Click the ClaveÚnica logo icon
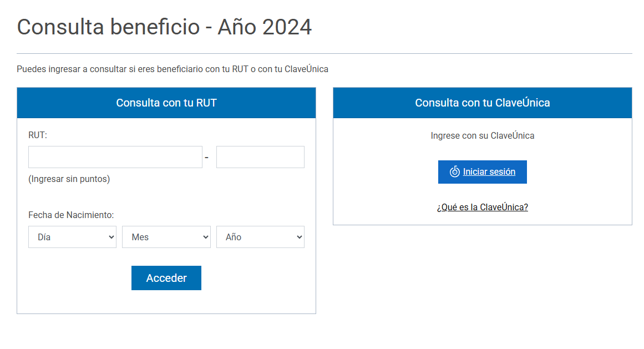The height and width of the screenshot is (349, 644). point(454,172)
